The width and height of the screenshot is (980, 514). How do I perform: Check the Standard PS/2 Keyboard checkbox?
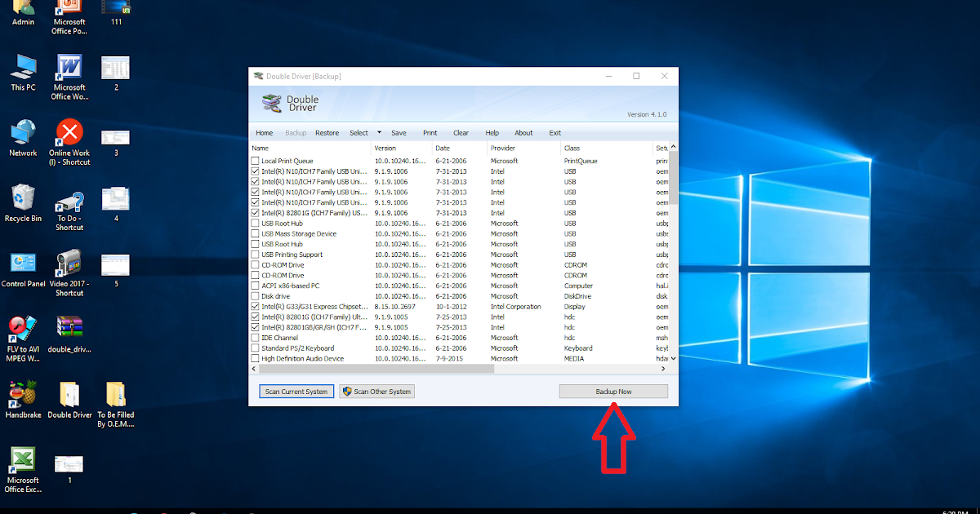coord(256,348)
